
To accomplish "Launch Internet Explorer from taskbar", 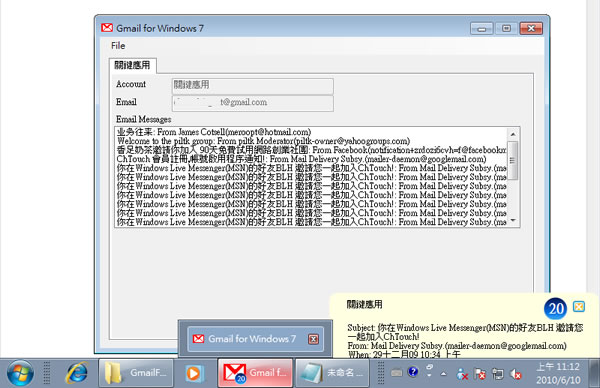I will [x=77, y=373].
